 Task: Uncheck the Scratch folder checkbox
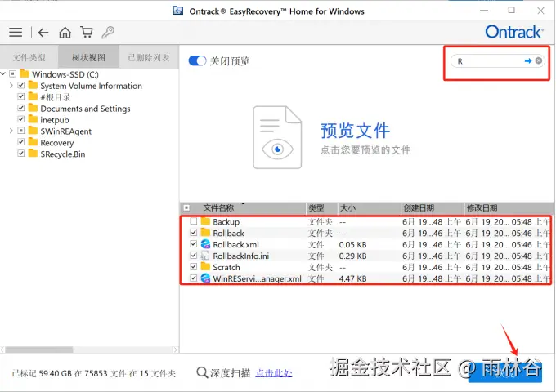point(193,267)
